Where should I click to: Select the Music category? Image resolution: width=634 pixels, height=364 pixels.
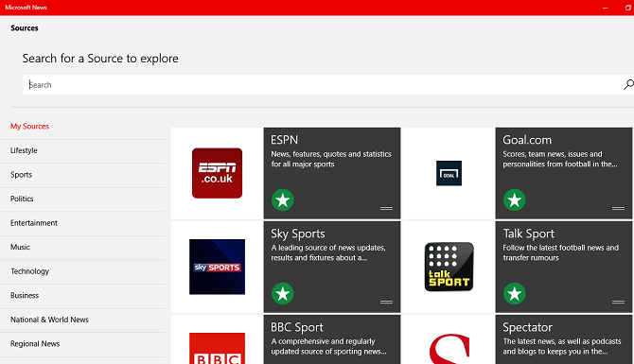(20, 247)
